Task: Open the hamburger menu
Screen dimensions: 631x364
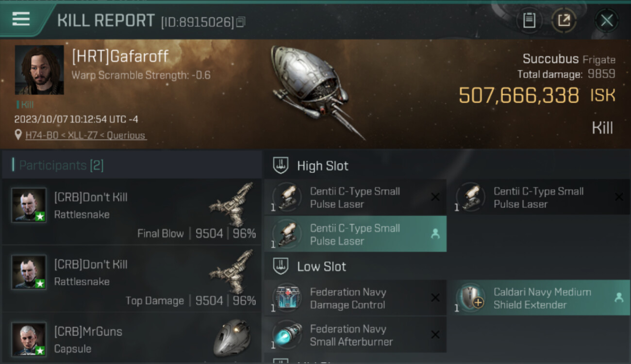Action: point(21,19)
